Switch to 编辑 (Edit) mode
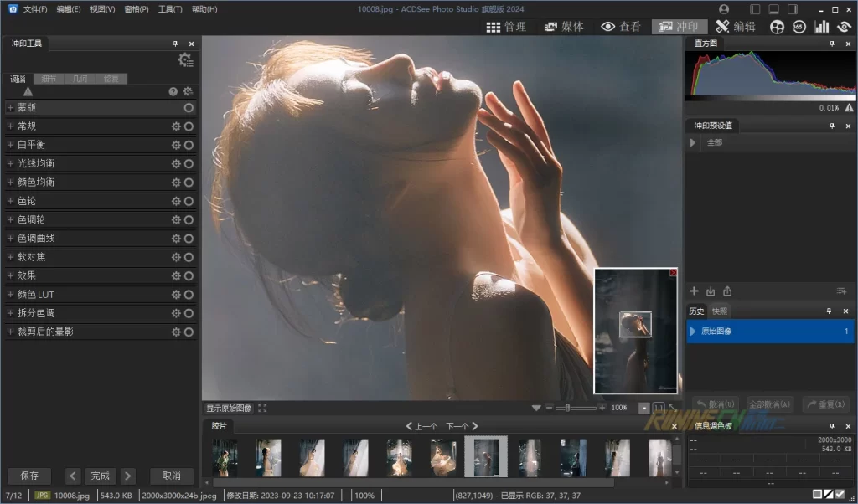Image resolution: width=858 pixels, height=504 pixels. [735, 27]
